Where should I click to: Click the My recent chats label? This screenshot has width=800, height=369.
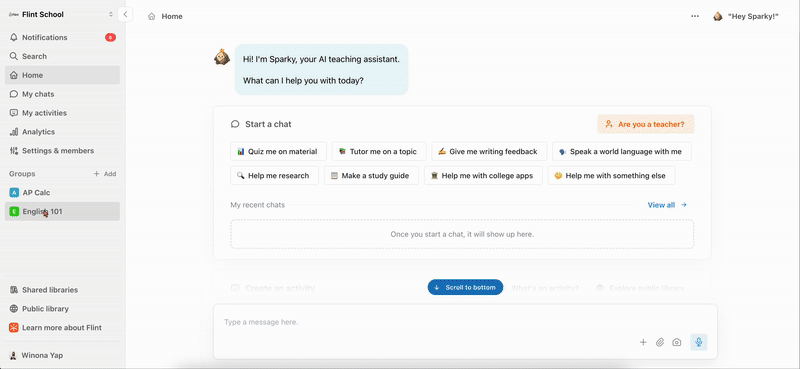point(258,205)
